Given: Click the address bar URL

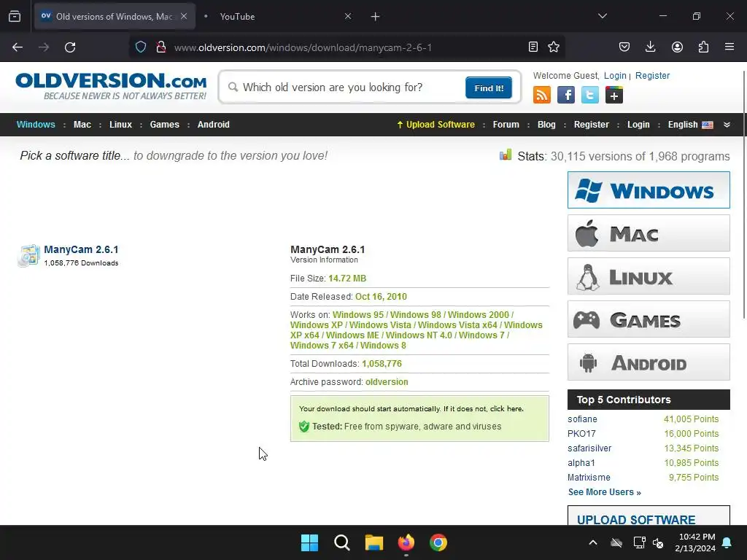Looking at the screenshot, I should (303, 47).
